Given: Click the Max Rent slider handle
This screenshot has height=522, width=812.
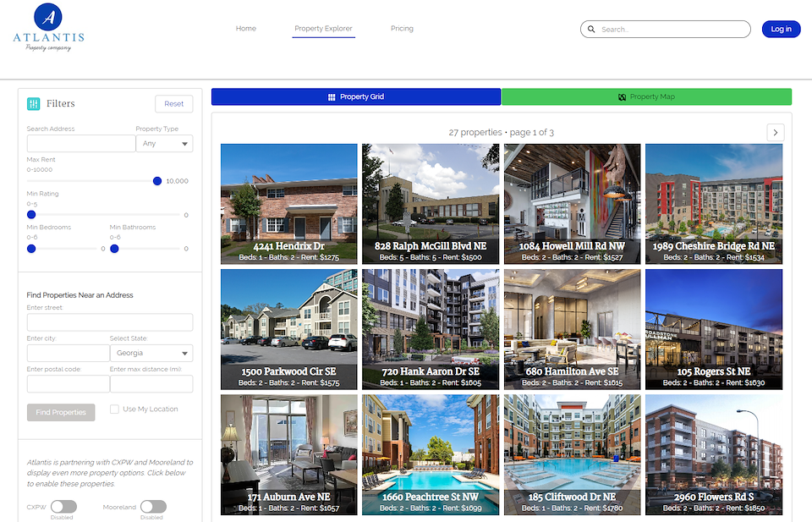Looking at the screenshot, I should [157, 181].
